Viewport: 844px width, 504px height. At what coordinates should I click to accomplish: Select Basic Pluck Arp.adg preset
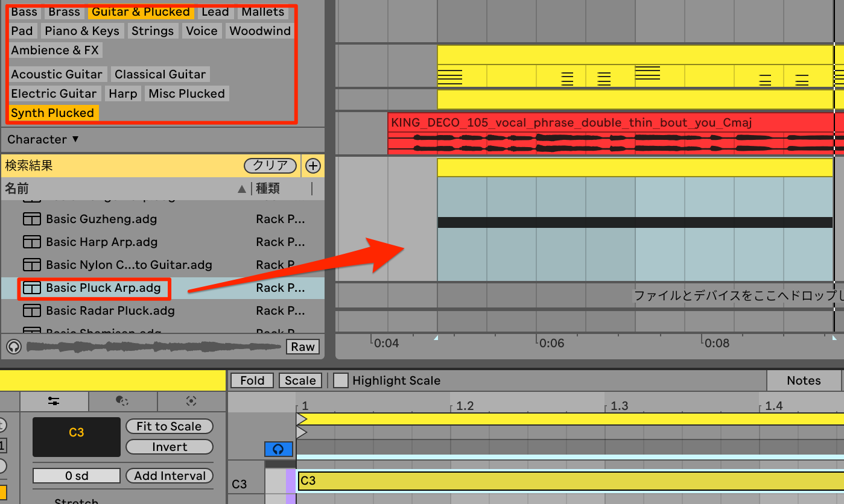pos(162,288)
